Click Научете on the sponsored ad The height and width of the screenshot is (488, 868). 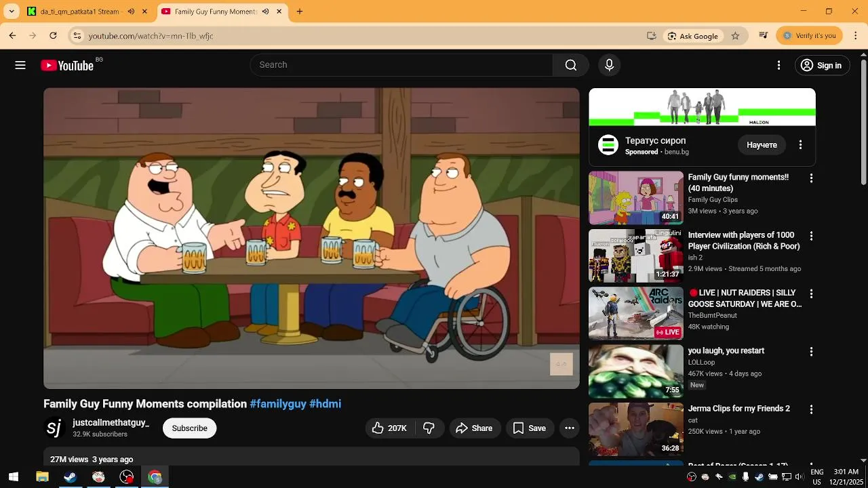(x=762, y=145)
